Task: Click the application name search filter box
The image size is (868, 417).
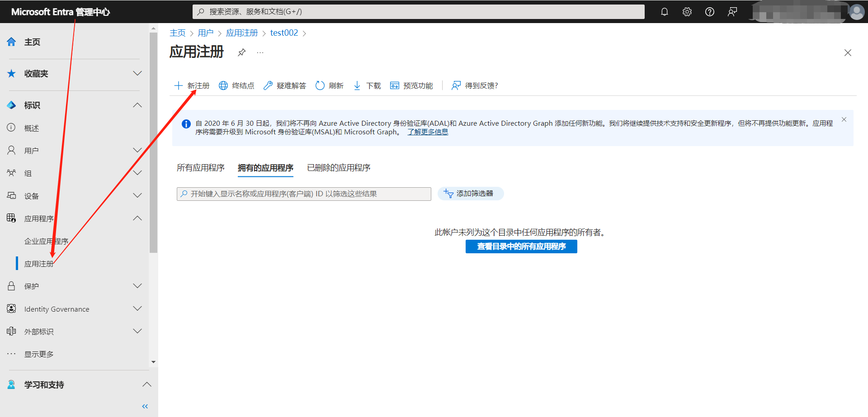Action: tap(303, 194)
